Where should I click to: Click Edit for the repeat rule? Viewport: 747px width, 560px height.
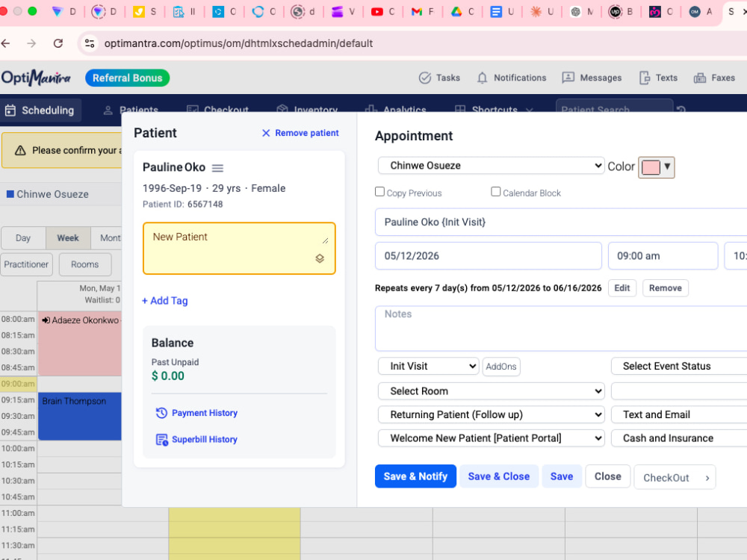click(622, 288)
